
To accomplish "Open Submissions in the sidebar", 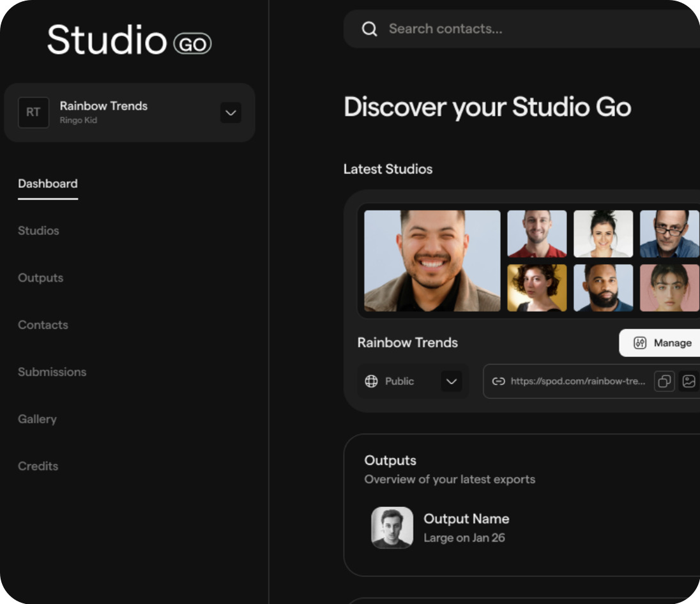I will click(x=52, y=372).
